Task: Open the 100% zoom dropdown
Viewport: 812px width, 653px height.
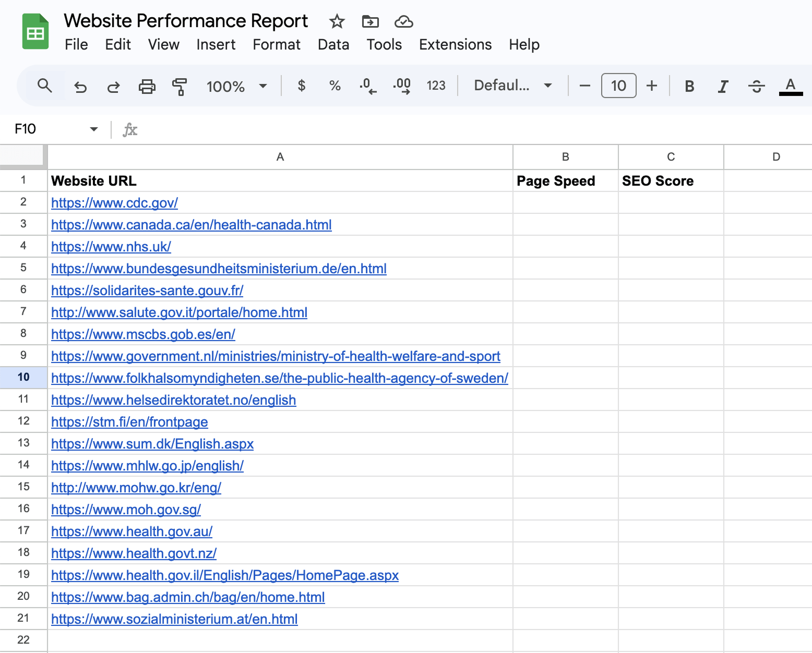Action: click(236, 86)
